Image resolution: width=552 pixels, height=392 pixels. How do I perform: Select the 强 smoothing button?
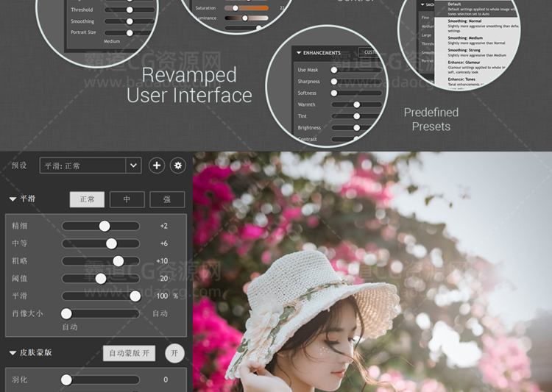(167, 199)
